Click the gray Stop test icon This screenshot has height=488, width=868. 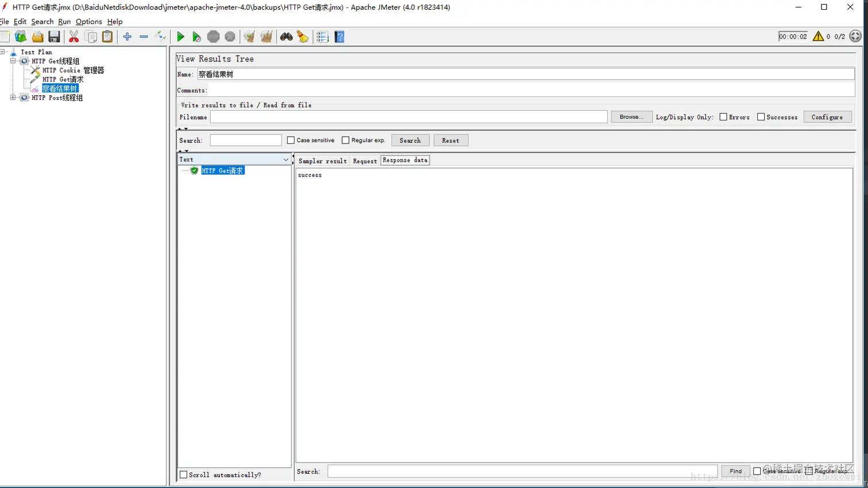[214, 37]
